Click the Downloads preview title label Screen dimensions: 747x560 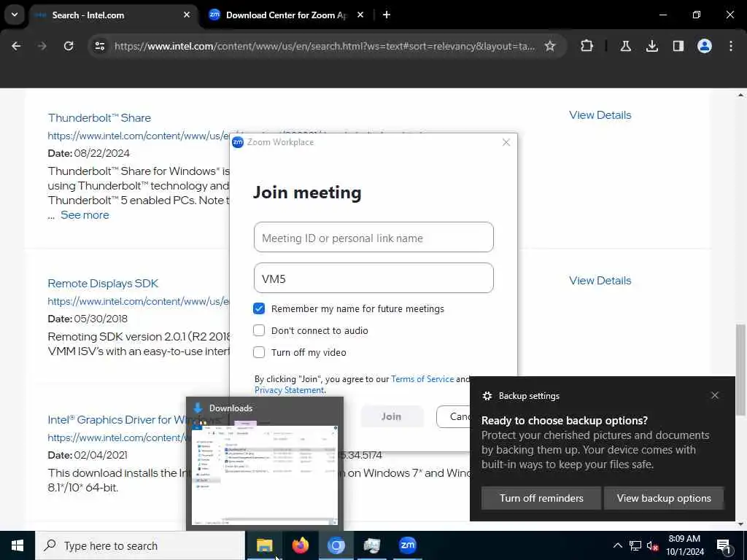coord(231,408)
